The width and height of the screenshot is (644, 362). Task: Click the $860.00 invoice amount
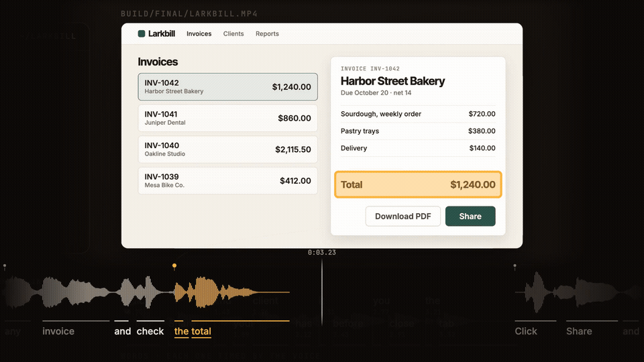294,118
